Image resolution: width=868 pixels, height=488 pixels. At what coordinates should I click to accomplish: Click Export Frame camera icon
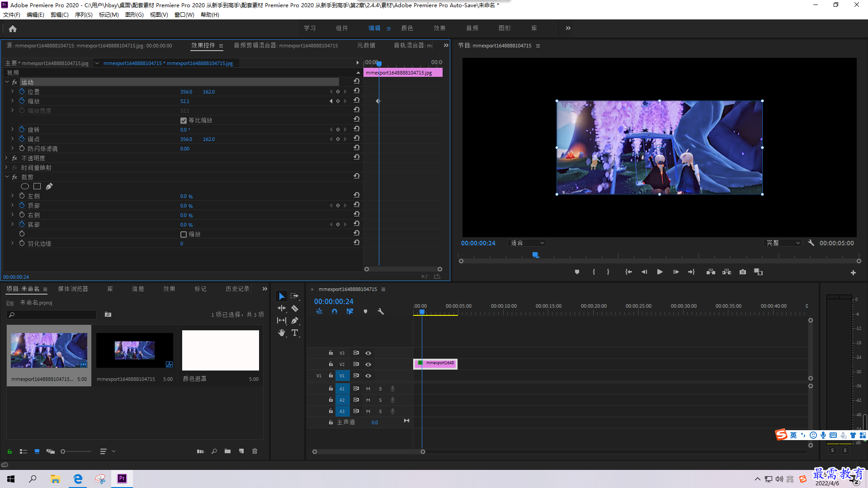(743, 272)
